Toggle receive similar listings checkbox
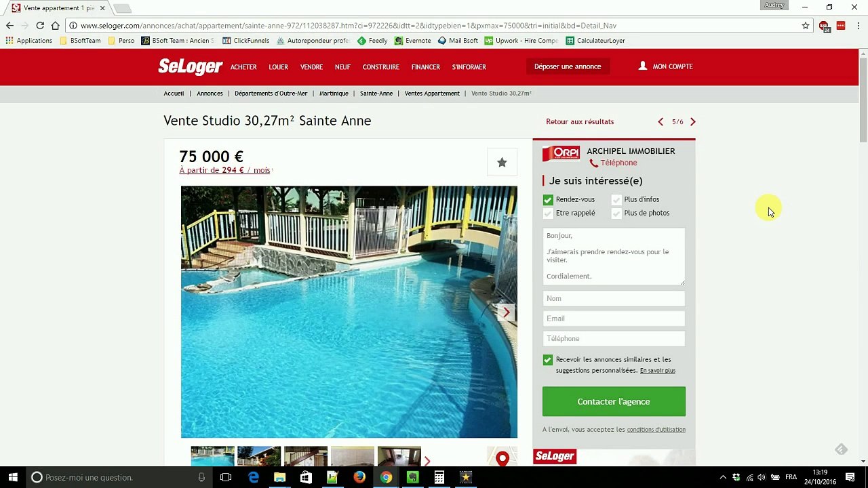868x488 pixels. (x=548, y=360)
